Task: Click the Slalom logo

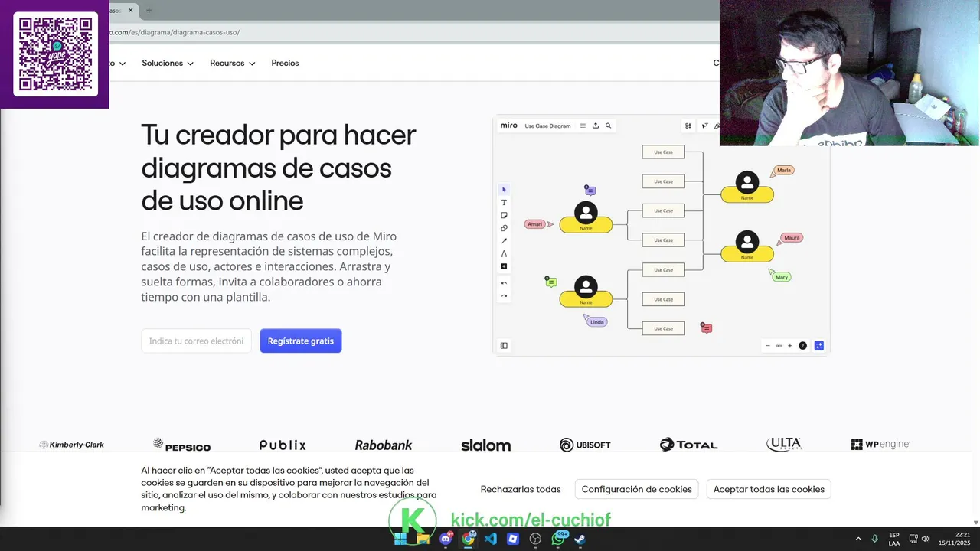Action: click(485, 445)
